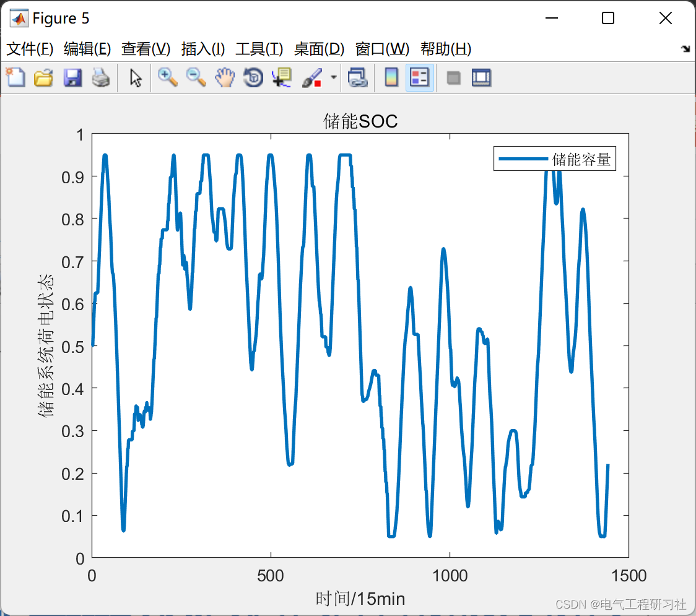Print figure using the printer icon
Image resolution: width=696 pixels, height=616 pixels.
tap(101, 77)
